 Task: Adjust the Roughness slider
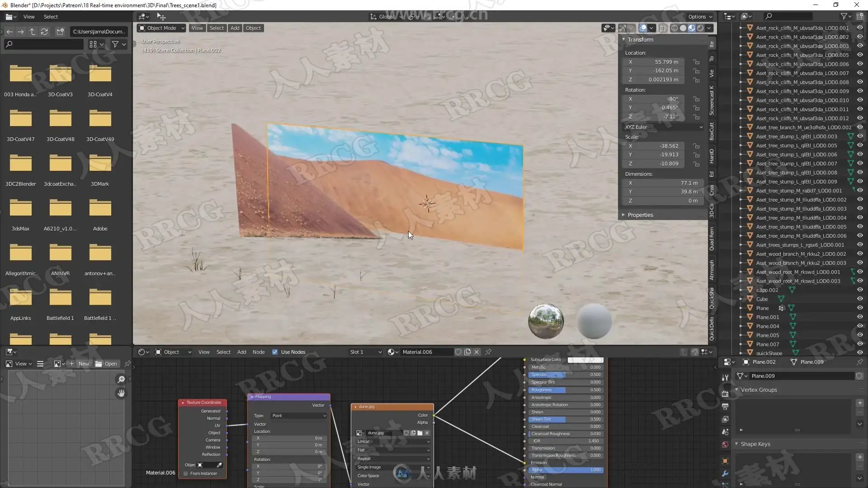566,390
